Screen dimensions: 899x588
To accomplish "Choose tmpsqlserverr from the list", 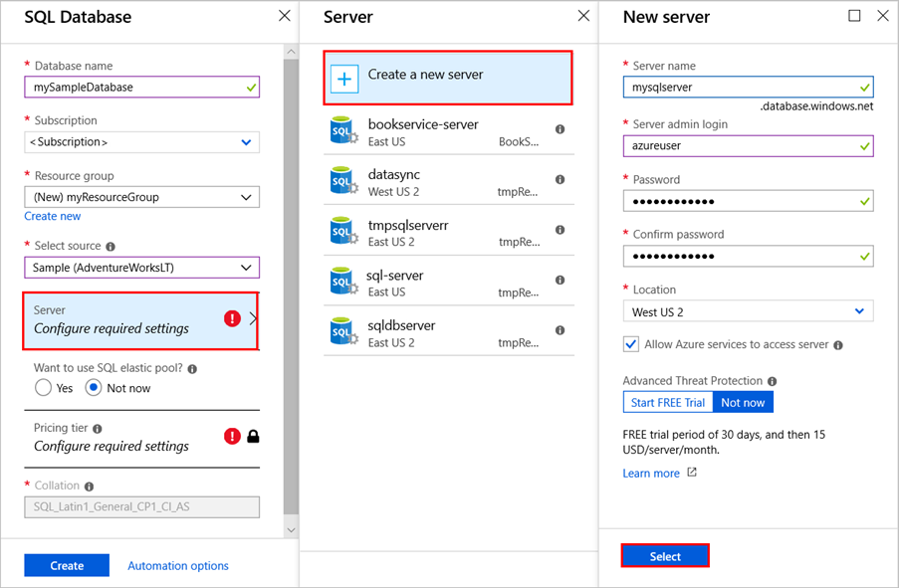I will pos(449,232).
